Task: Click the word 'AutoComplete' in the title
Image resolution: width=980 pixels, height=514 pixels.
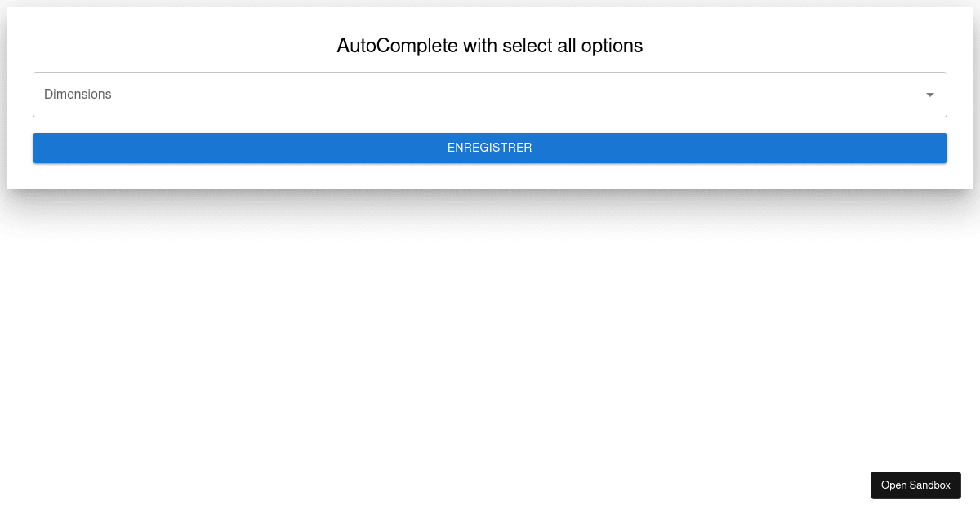Action: (x=397, y=46)
